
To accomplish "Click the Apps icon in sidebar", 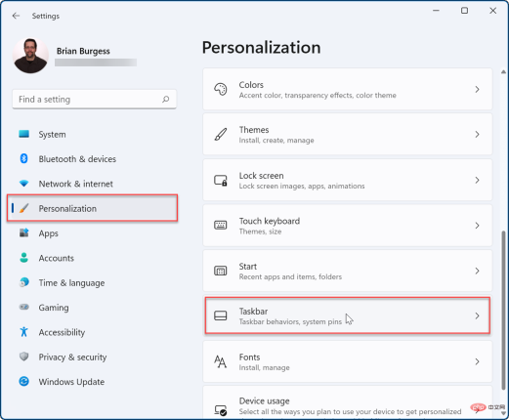I will [24, 232].
